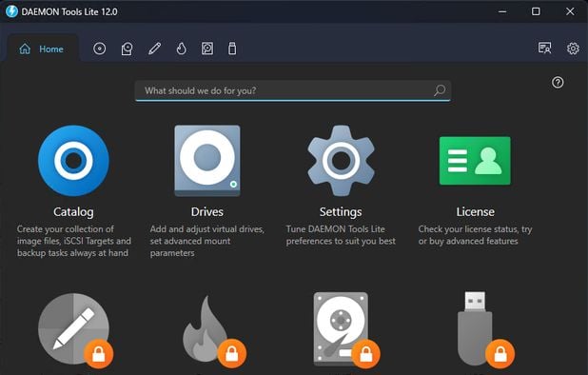The width and height of the screenshot is (588, 375).
Task: Open the Drives tile icon
Action: point(207,161)
